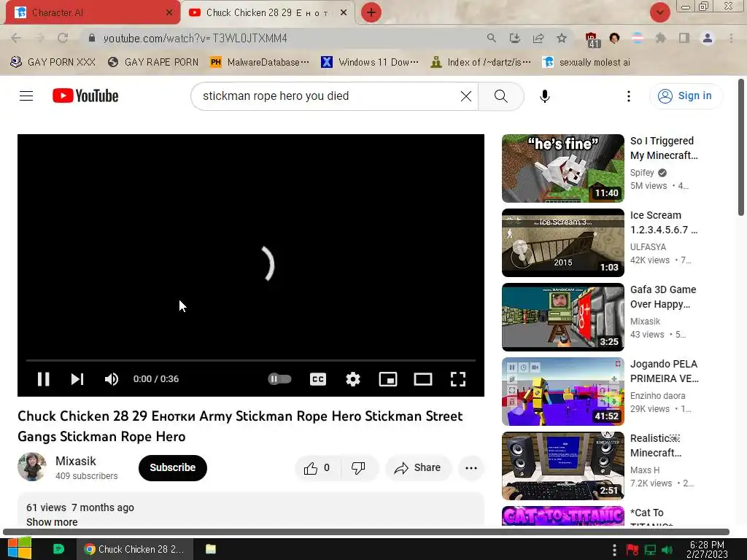Image resolution: width=747 pixels, height=560 pixels.
Task: Start voice search with the microphone
Action: click(544, 96)
